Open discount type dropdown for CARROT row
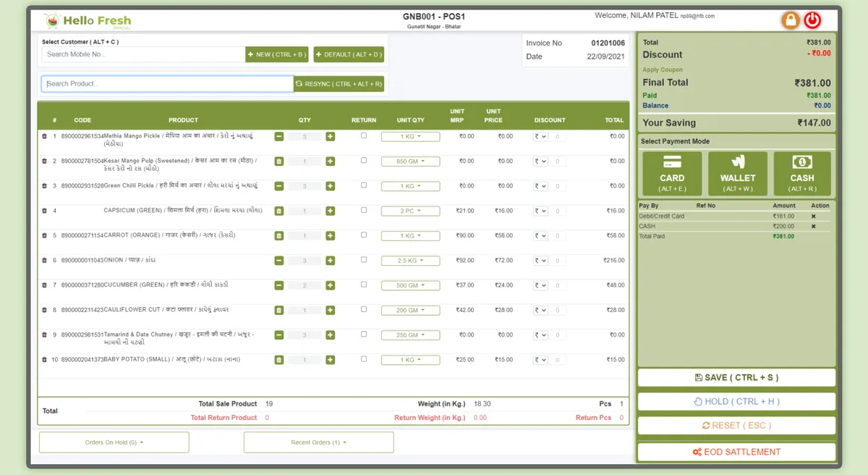868x475 pixels. coord(540,236)
